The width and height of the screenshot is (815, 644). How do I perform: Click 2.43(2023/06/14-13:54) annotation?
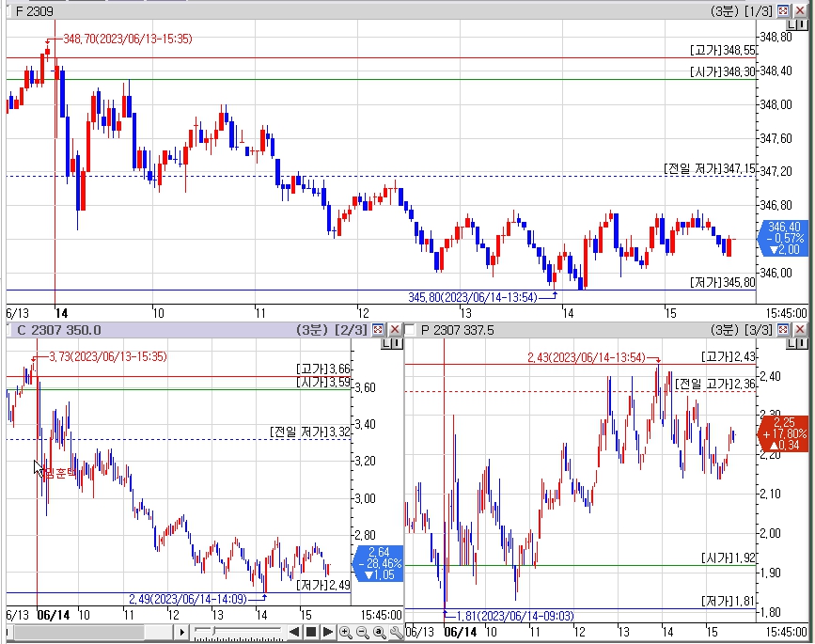coord(587,357)
